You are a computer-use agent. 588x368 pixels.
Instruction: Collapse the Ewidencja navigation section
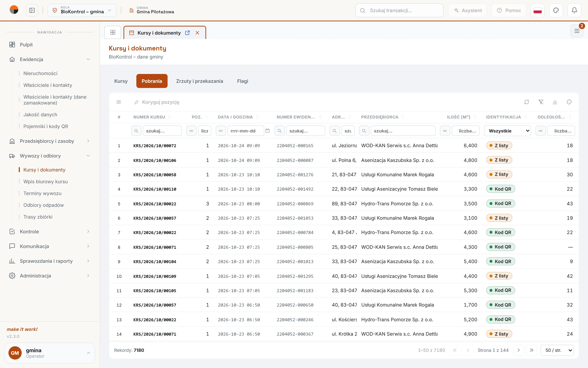point(50,59)
